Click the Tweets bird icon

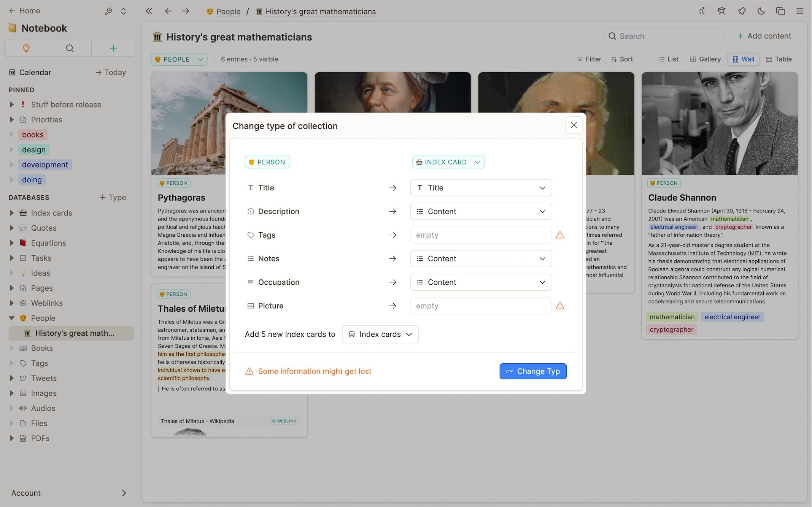(23, 378)
